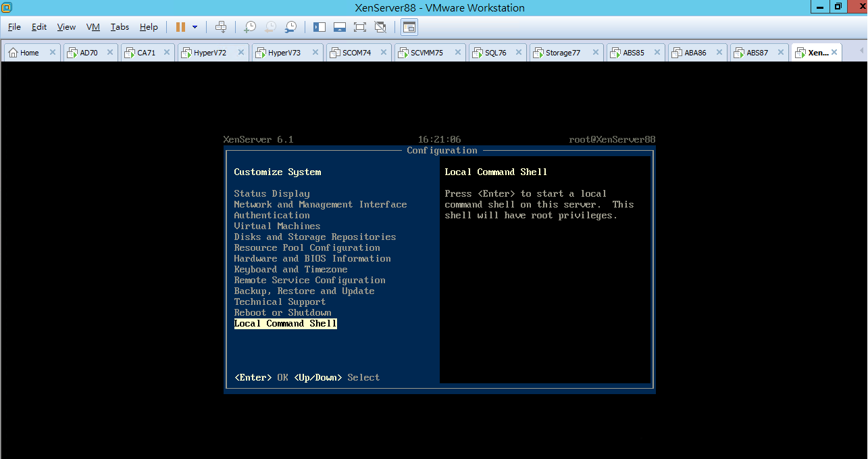Screen dimensions: 868x459
Task: Revert the VM to its previous snapshot
Action: (x=270, y=27)
